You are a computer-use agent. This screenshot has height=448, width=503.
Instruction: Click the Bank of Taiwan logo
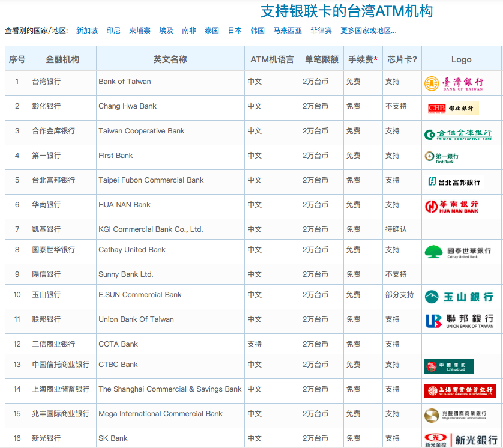coord(453,84)
